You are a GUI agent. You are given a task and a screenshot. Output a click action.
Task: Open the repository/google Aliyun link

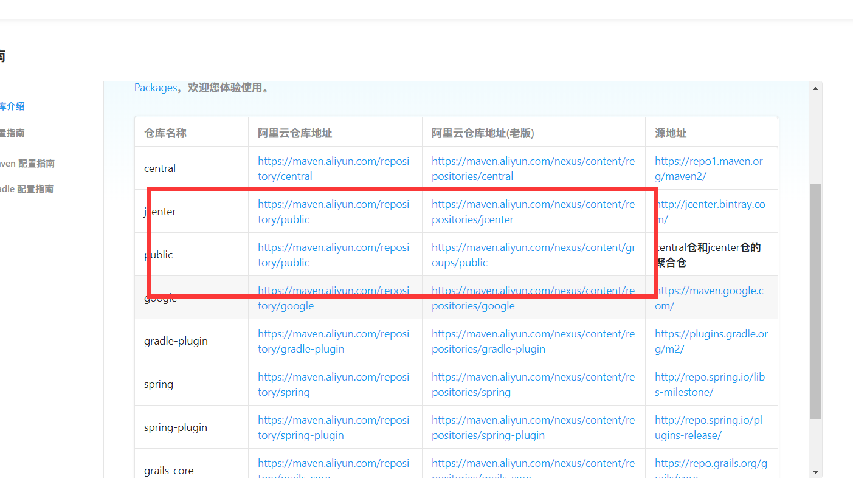coord(333,298)
